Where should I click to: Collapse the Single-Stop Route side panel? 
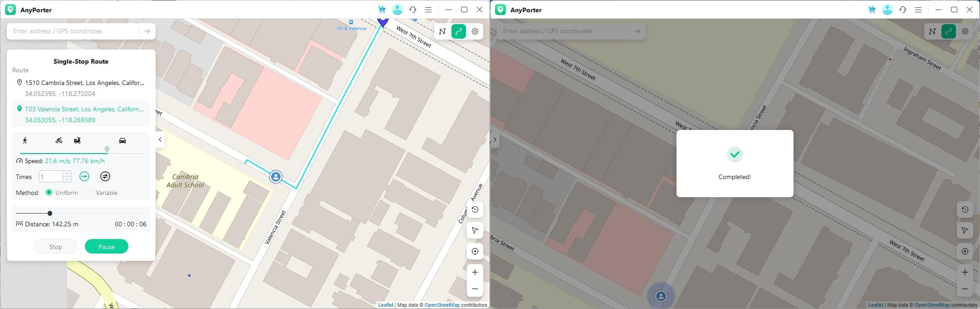point(160,140)
